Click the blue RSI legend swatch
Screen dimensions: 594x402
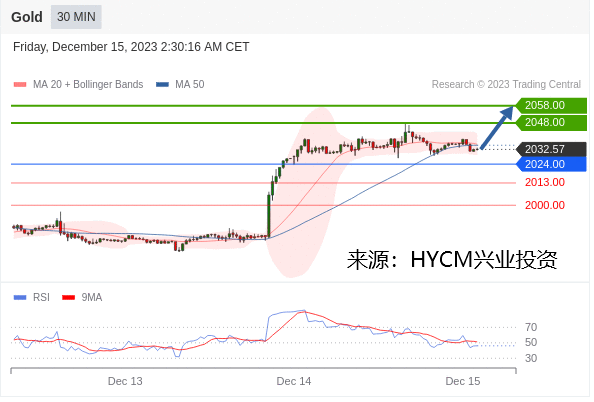pyautogui.click(x=20, y=298)
